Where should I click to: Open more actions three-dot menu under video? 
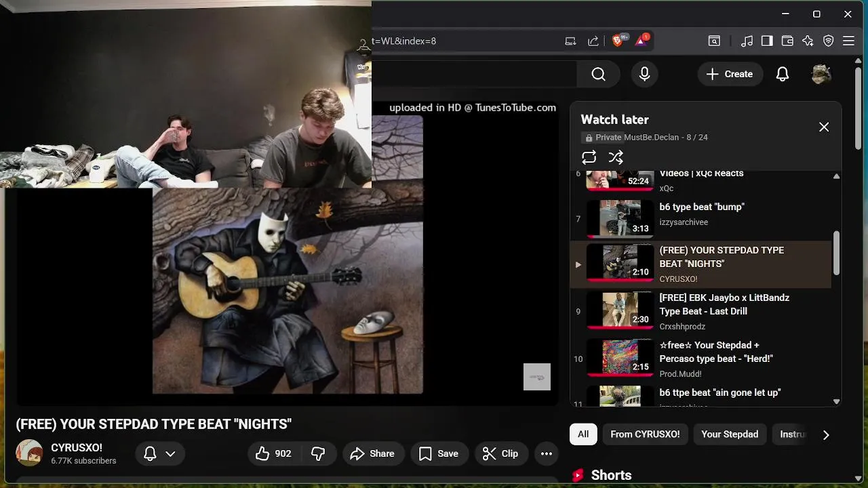click(x=547, y=453)
